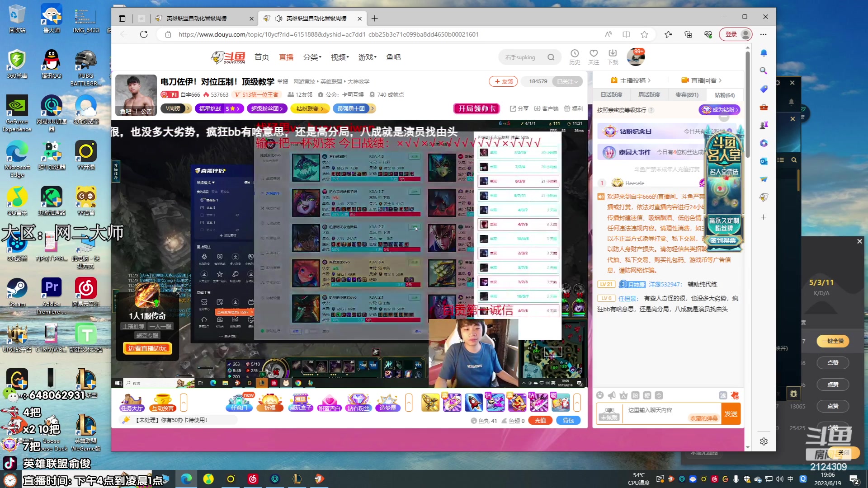Screen dimensions: 868x488
Task: Expand 直播回看 stream replay chevron
Action: (720, 80)
